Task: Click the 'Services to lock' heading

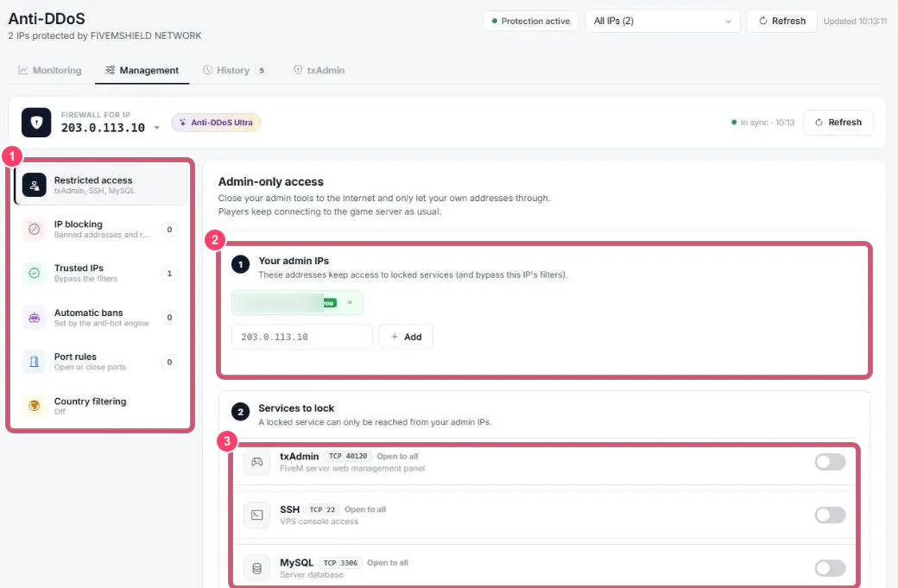Action: (x=296, y=408)
